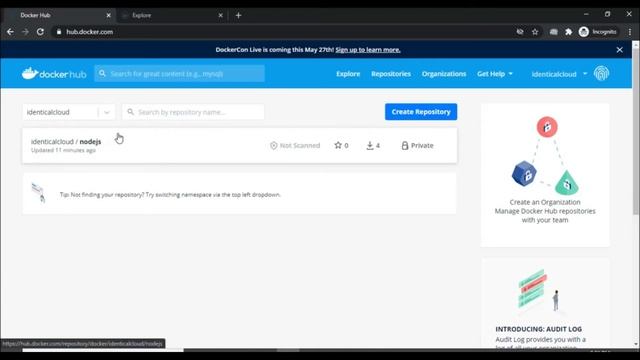Open the browser extensions puzzle icon
640x360 pixels.
point(569,32)
